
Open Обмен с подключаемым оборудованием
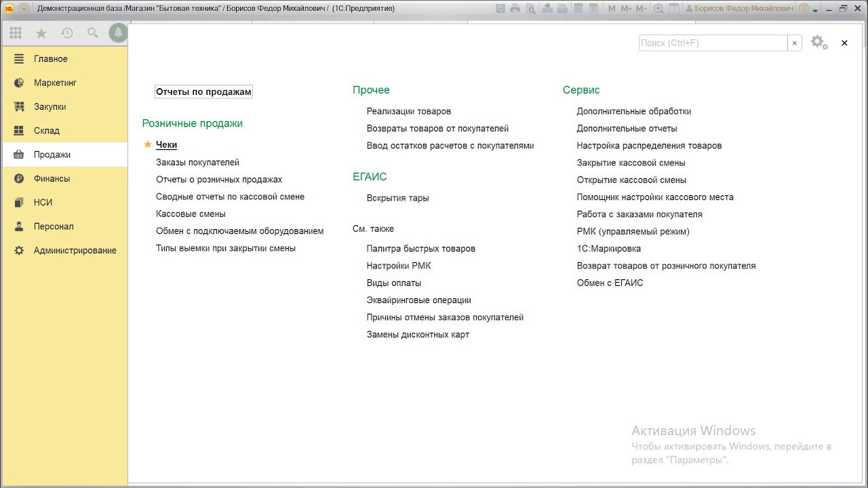[239, 231]
